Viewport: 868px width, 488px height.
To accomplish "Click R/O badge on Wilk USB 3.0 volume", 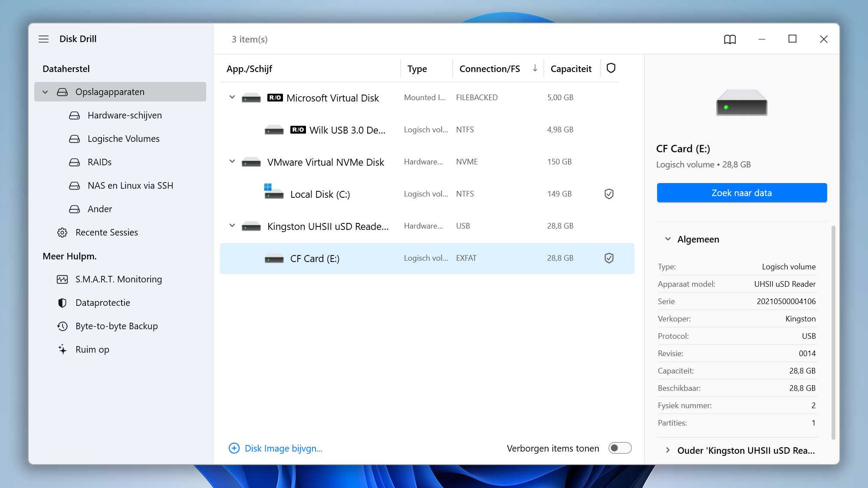I will coord(298,130).
